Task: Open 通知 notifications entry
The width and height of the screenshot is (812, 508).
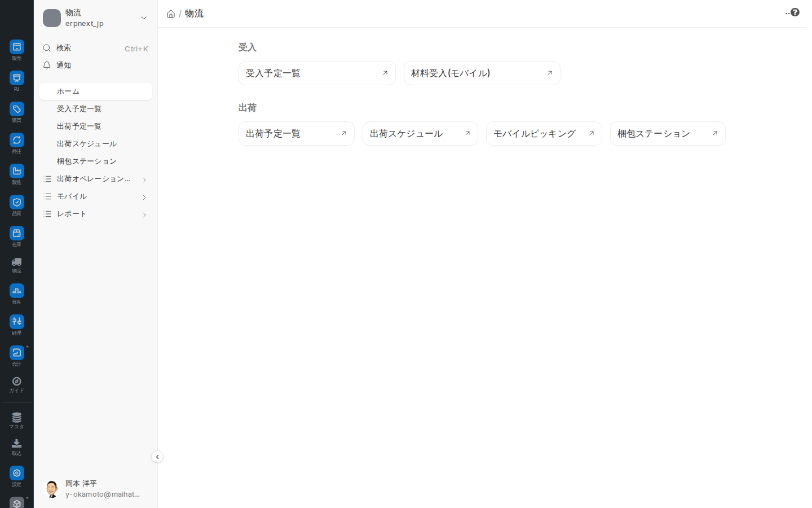Action: pyautogui.click(x=95, y=65)
